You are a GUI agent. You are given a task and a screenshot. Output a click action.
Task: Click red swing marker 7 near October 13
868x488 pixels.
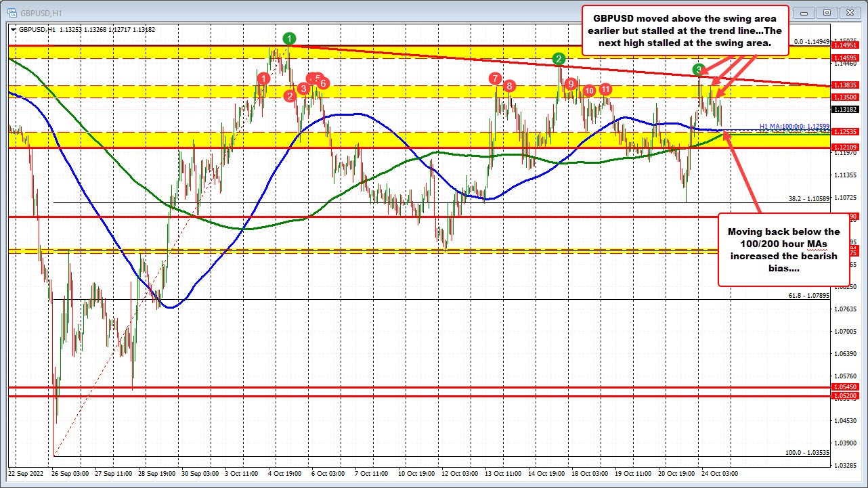(x=494, y=79)
